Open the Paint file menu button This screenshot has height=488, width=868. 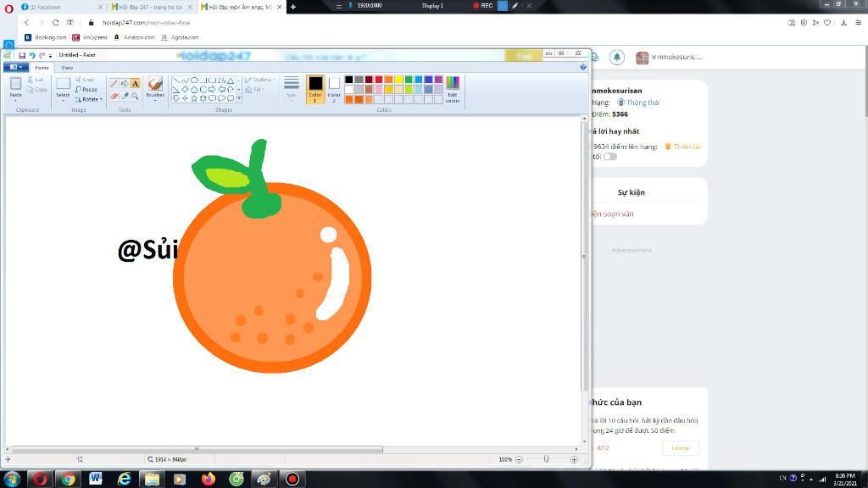(16, 67)
